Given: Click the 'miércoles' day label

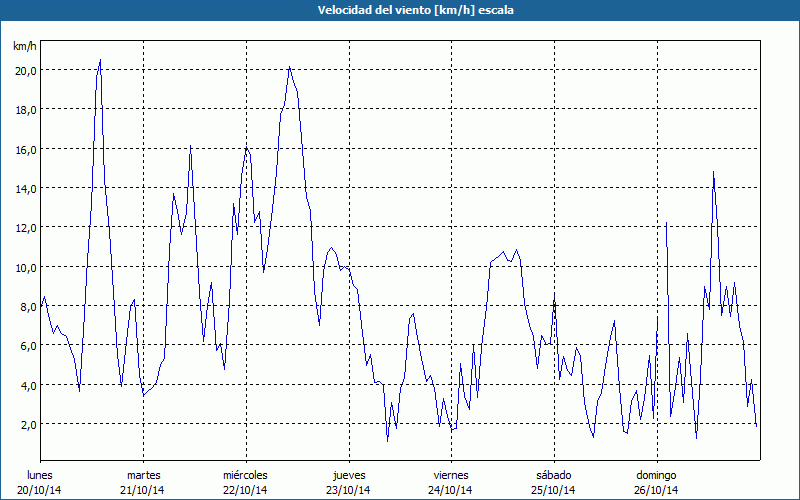Looking at the screenshot, I should tap(245, 475).
